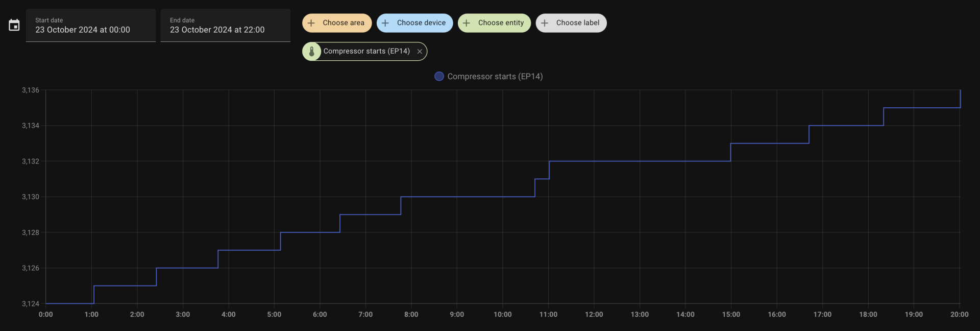Click the 3,130 label on the value axis
The image size is (980, 331).
(30, 197)
